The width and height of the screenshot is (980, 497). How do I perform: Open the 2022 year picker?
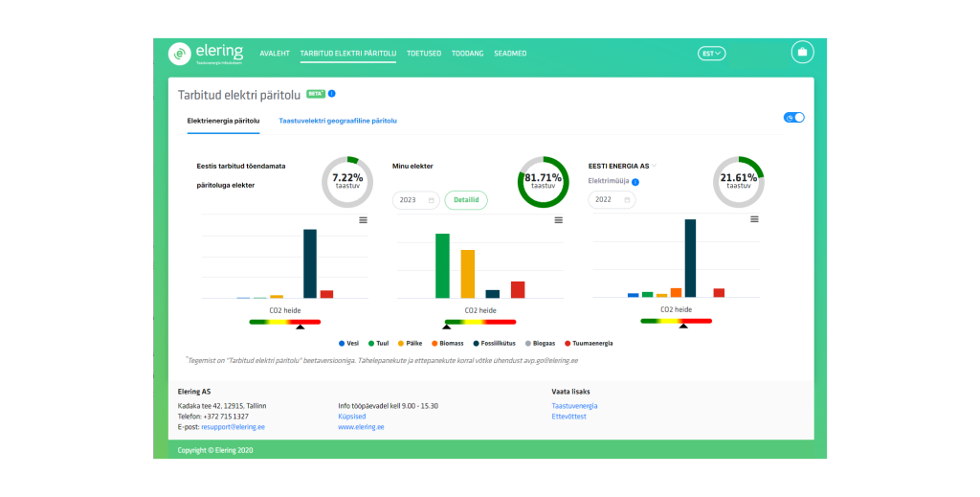coord(612,200)
